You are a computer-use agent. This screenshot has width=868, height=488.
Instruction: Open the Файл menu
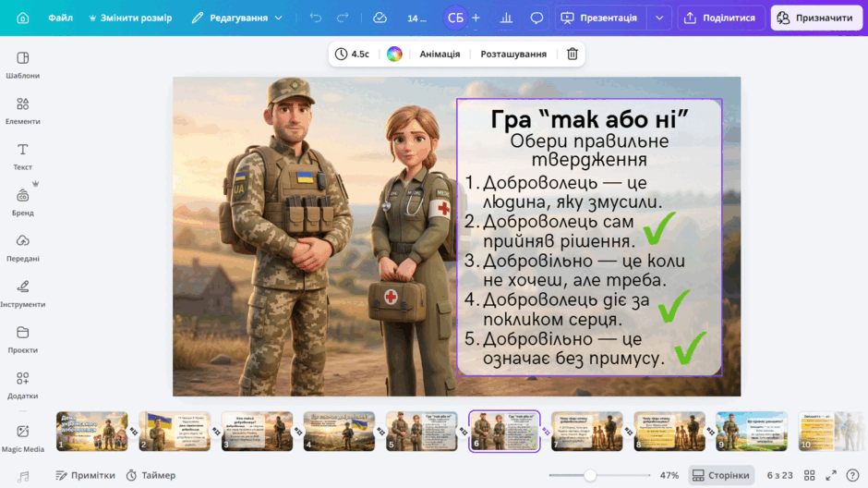(60, 18)
